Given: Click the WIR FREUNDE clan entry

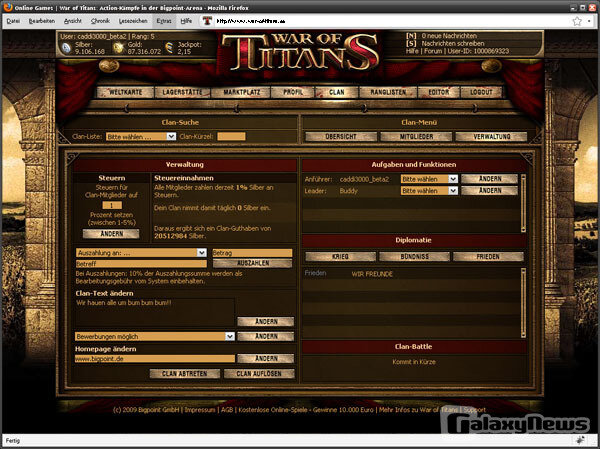Looking at the screenshot, I should [x=372, y=274].
